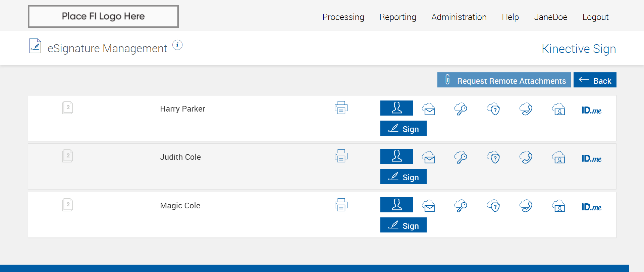This screenshot has height=272, width=644.
Task: Print documents for Magic Cole
Action: [x=341, y=205]
